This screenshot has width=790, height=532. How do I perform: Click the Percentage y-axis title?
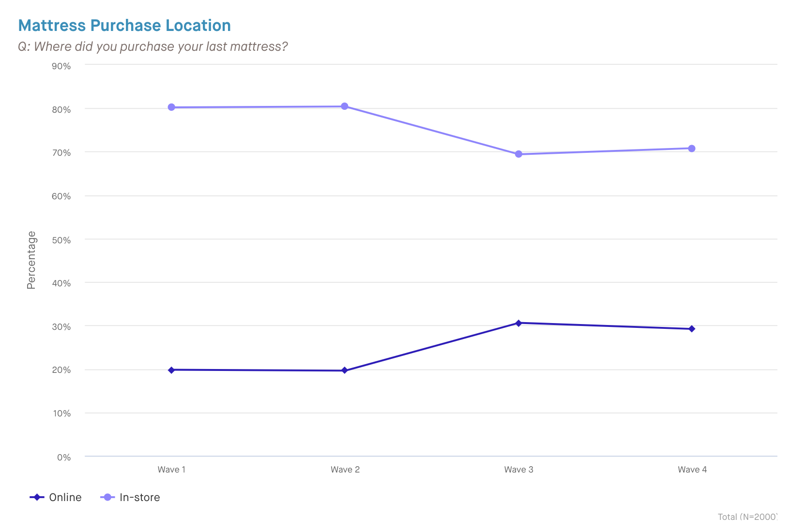coord(31,260)
